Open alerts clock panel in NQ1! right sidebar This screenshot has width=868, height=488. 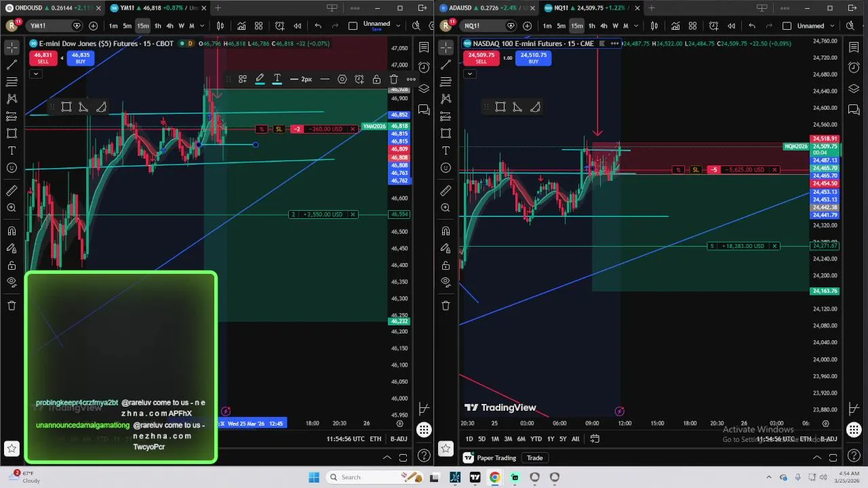click(854, 68)
